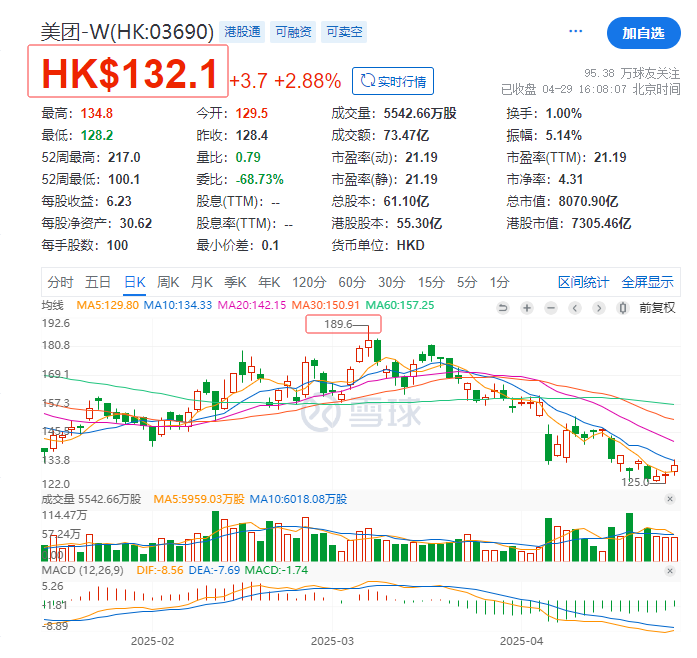Click the 委比 -68.73% value
Screen dimensions: 697x658
[x=259, y=180]
